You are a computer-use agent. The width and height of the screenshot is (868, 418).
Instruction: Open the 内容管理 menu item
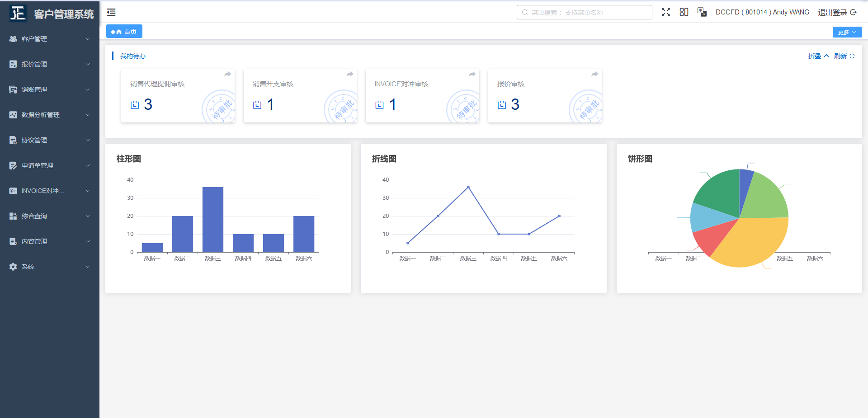pos(50,241)
